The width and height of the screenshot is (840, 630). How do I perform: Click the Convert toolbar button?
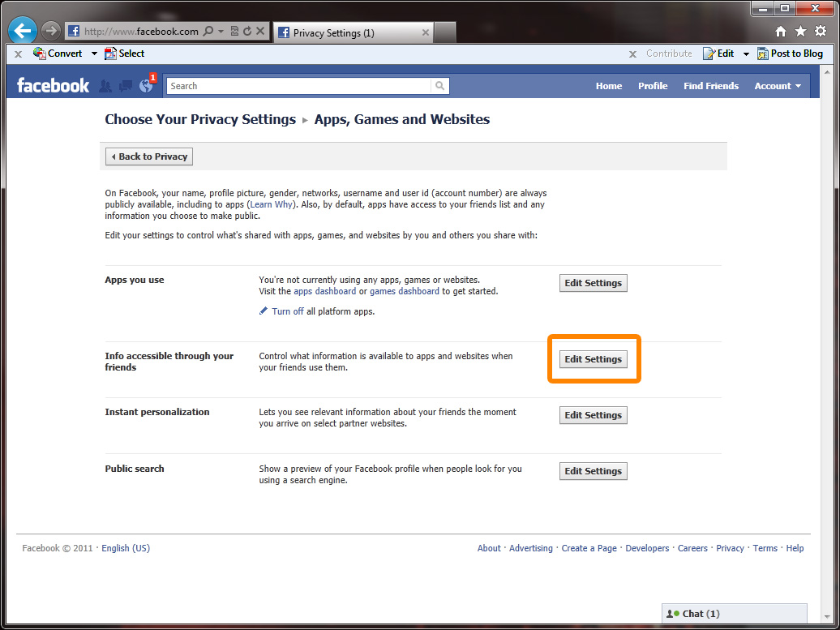(58, 53)
